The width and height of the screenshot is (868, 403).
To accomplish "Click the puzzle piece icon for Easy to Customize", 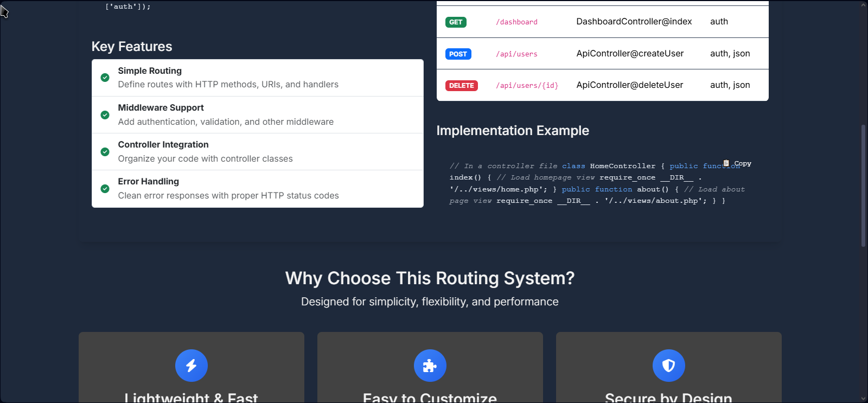I will click(430, 366).
